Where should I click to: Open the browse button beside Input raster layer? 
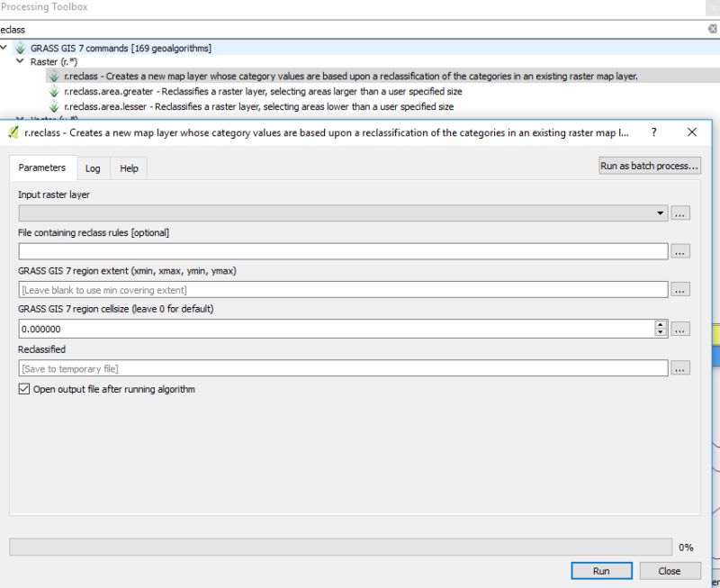(680, 213)
